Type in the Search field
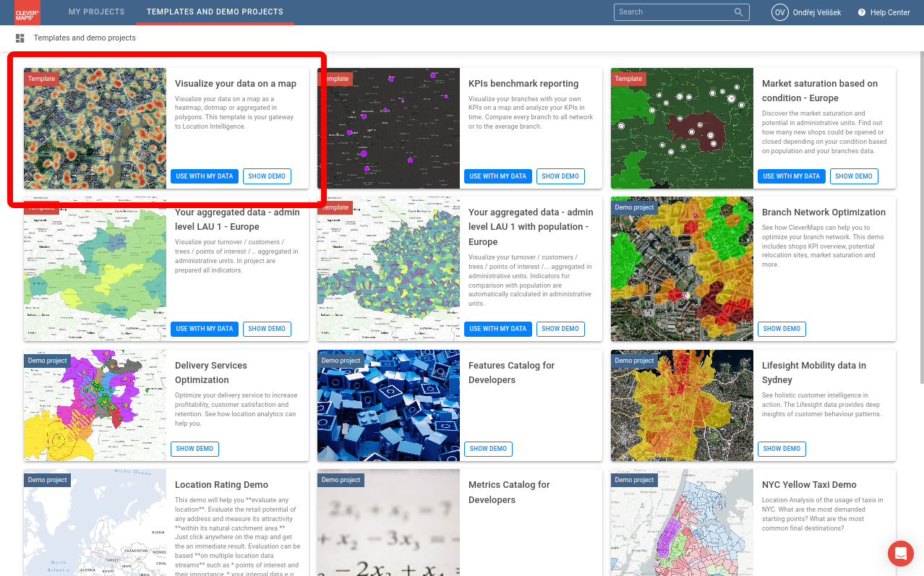This screenshot has height=576, width=924. (x=674, y=12)
